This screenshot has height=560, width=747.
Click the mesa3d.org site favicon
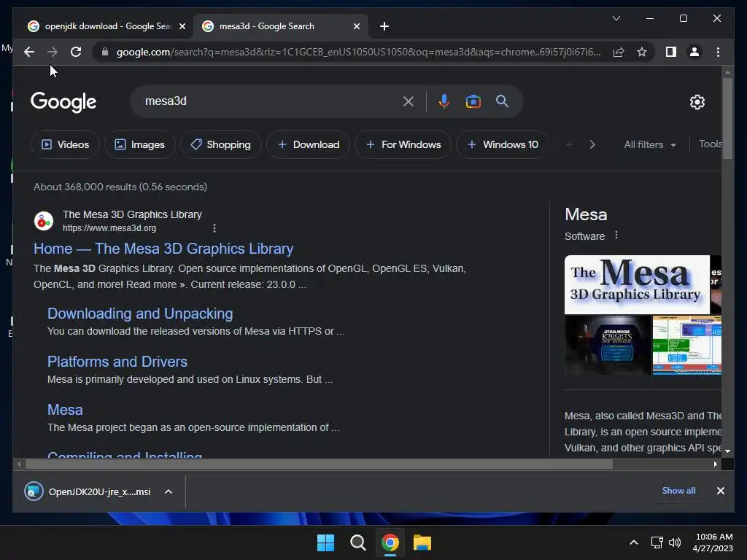click(43, 221)
